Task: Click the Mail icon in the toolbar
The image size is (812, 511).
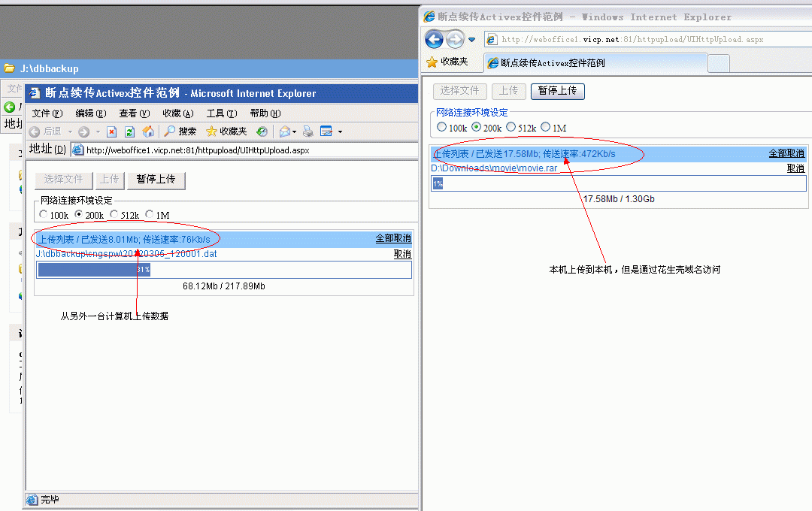Action: pyautogui.click(x=284, y=131)
